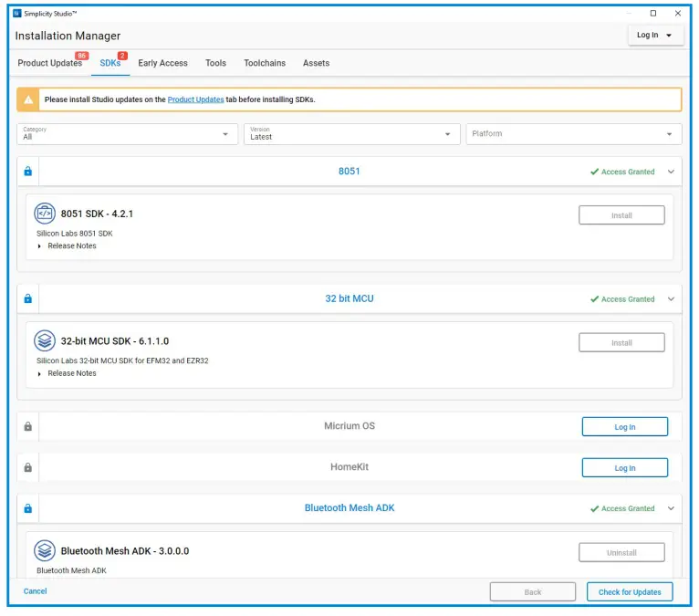Click the green checkmark in 8051 row
Screen dimensions: 699x616
tap(594, 172)
